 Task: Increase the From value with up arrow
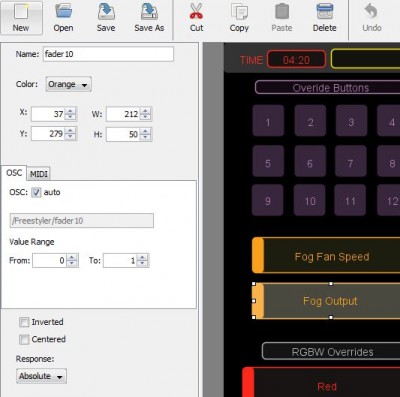pos(72,257)
